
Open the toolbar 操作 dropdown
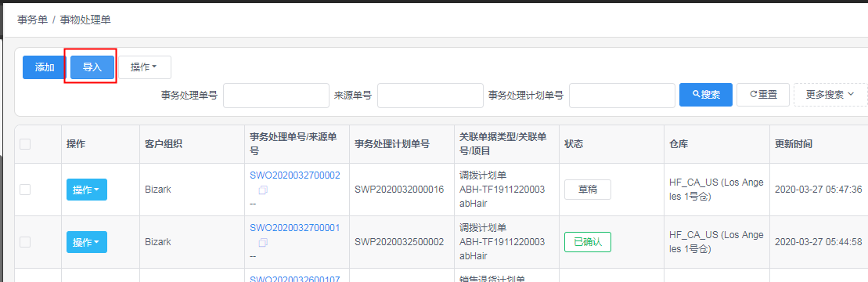(x=145, y=67)
